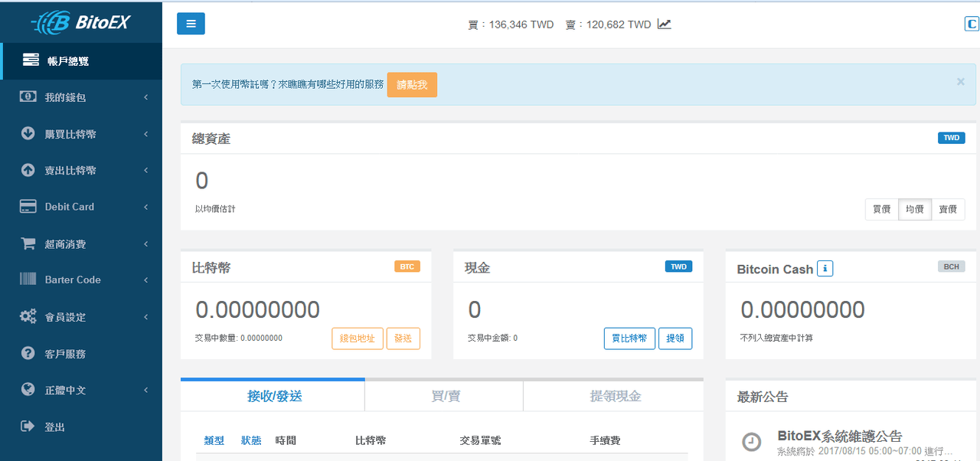
Task: Expand the 我的錢包 submenu arrow
Action: [145, 97]
